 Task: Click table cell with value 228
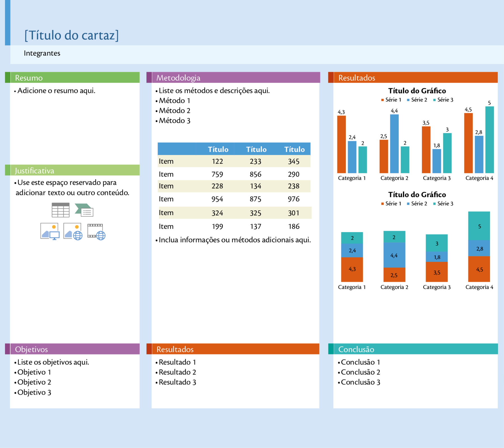click(x=217, y=186)
